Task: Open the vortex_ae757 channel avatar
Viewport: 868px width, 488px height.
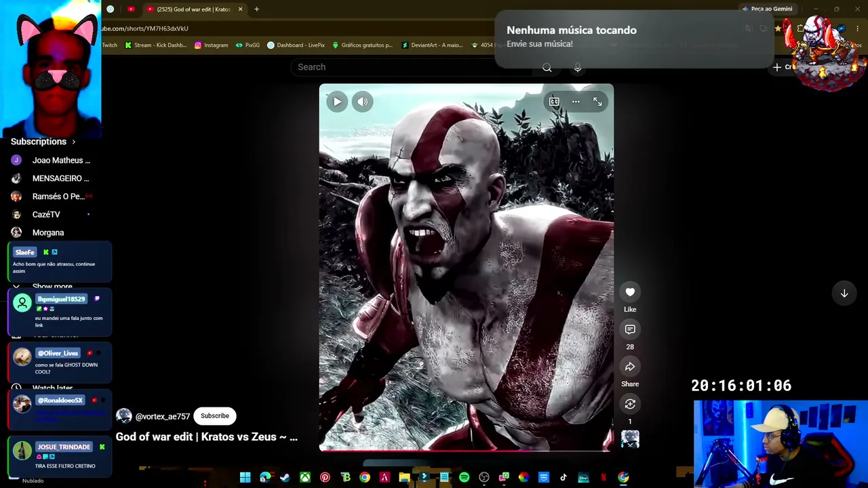Action: tap(123, 416)
